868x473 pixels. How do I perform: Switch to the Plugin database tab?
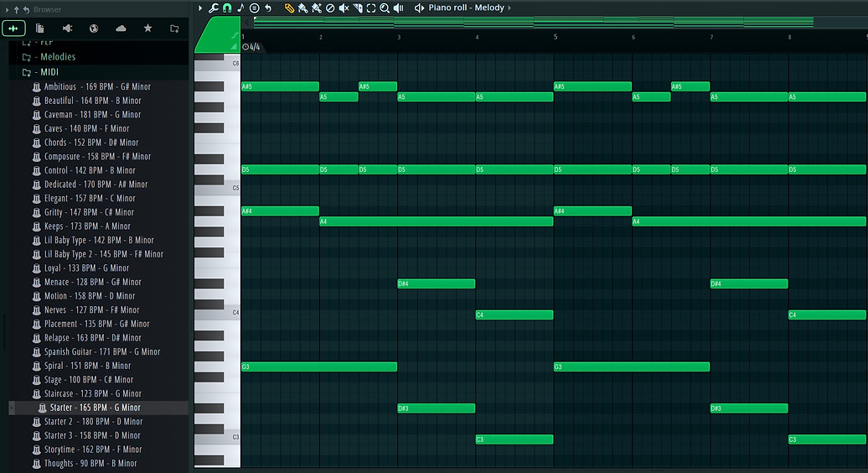point(67,29)
